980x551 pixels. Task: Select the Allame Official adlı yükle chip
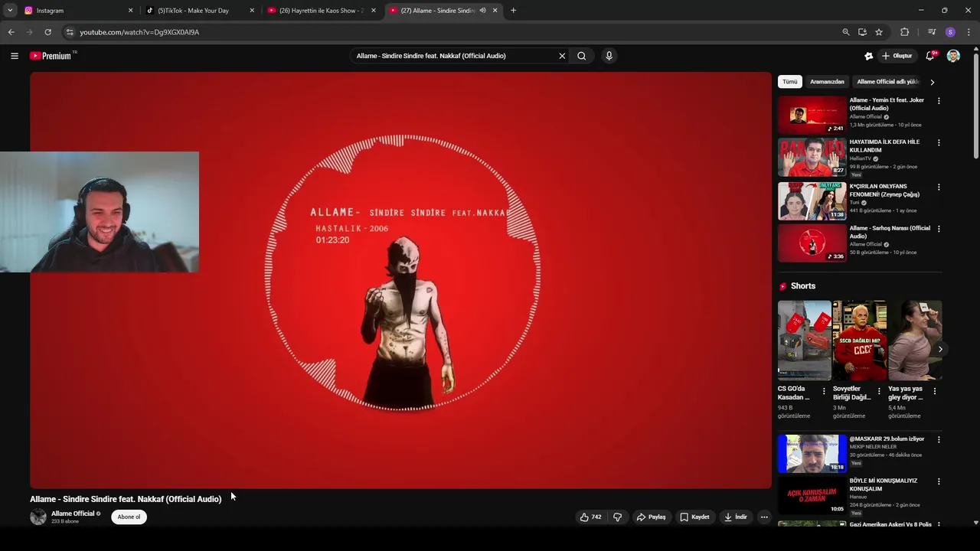pyautogui.click(x=887, y=82)
